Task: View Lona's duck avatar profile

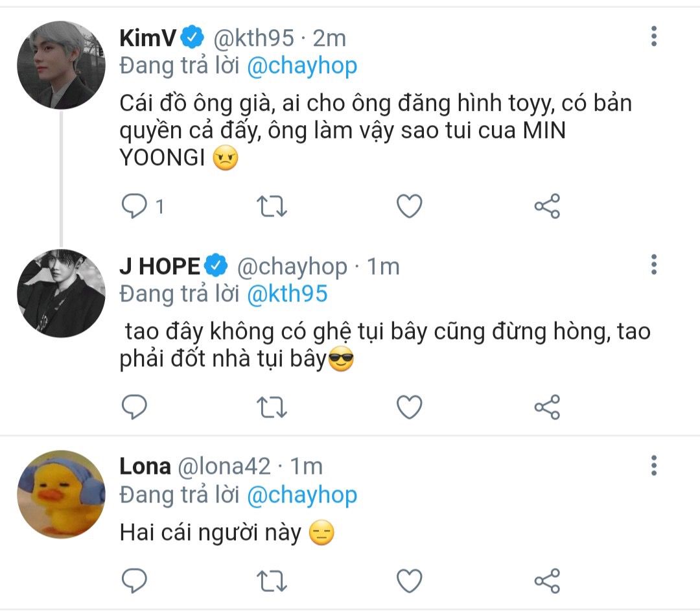Action: pos(61,494)
